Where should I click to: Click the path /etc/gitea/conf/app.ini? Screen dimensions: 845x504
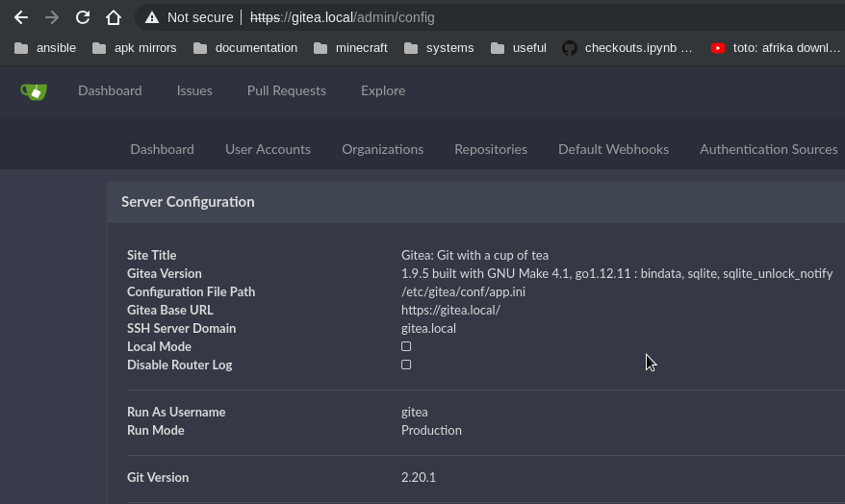463,291
